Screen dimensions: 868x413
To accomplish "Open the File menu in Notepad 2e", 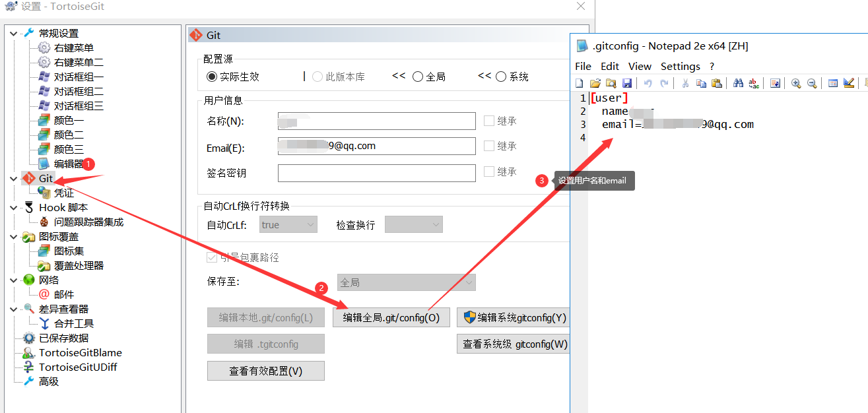I will [x=583, y=66].
